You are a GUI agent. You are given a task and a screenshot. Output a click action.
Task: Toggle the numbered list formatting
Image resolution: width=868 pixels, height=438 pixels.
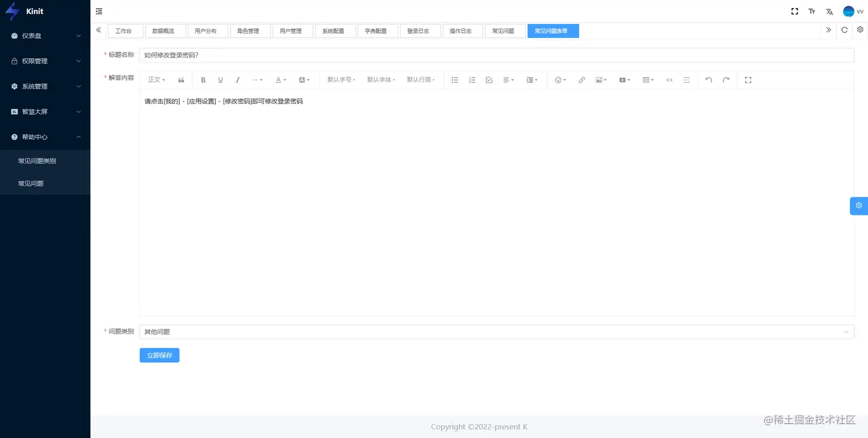pyautogui.click(x=472, y=80)
